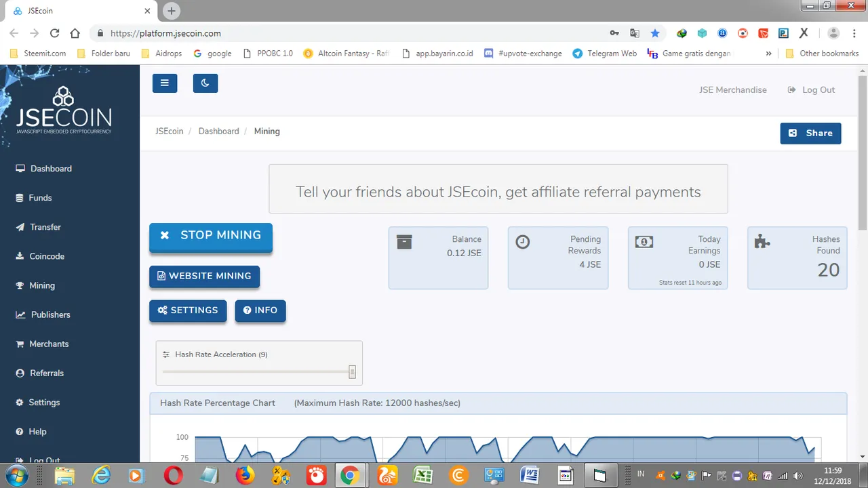Click the Hashes Found value 20
The height and width of the screenshot is (488, 868).
point(829,270)
